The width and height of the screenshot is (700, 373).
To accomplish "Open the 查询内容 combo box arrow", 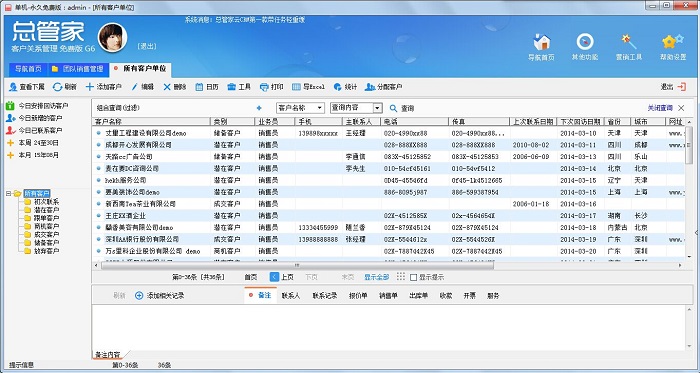I will pyautogui.click(x=378, y=108).
